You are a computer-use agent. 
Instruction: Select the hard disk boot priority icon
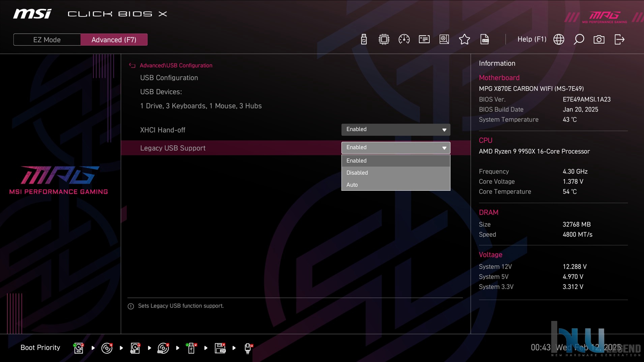79,348
